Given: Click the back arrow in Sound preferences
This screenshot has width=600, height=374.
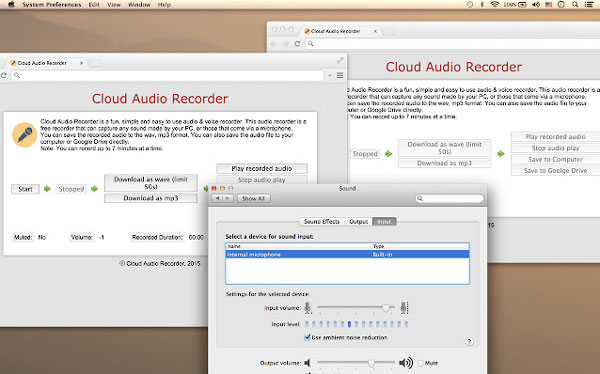Looking at the screenshot, I should click(217, 198).
